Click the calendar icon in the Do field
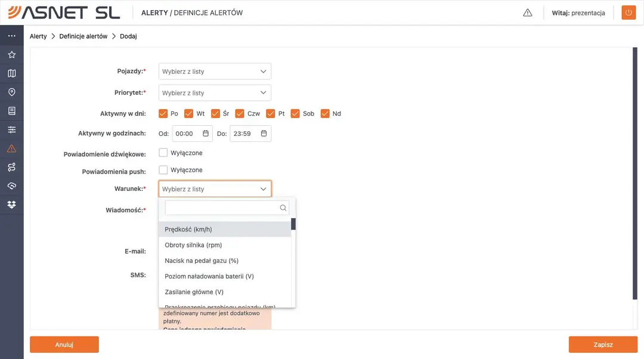The width and height of the screenshot is (644, 359). coord(264,133)
